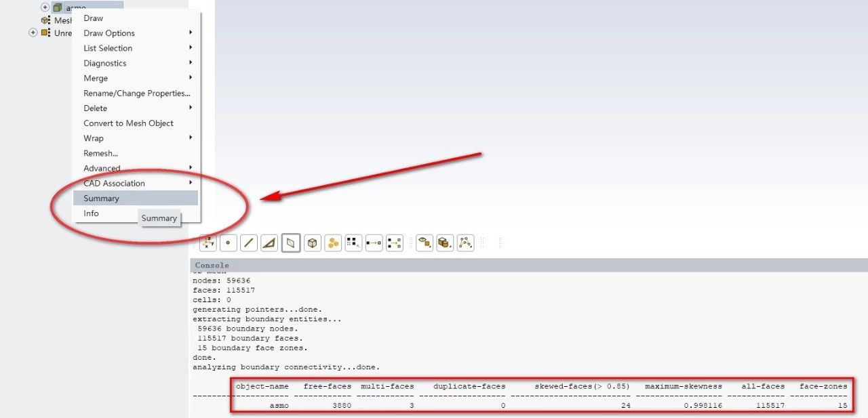This screenshot has height=418, width=868.
Task: Click the eye and cube visibility icon
Action: click(425, 243)
